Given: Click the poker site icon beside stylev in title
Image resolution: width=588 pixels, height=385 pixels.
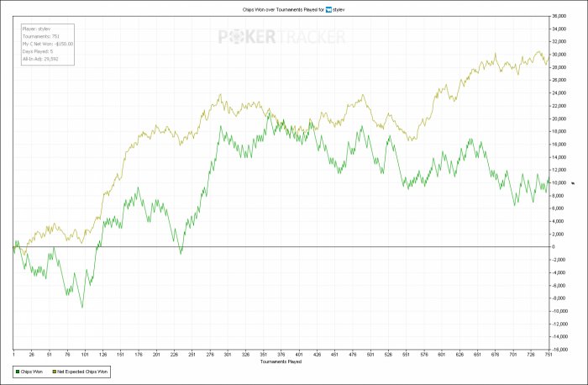Looking at the screenshot, I should pos(328,10).
